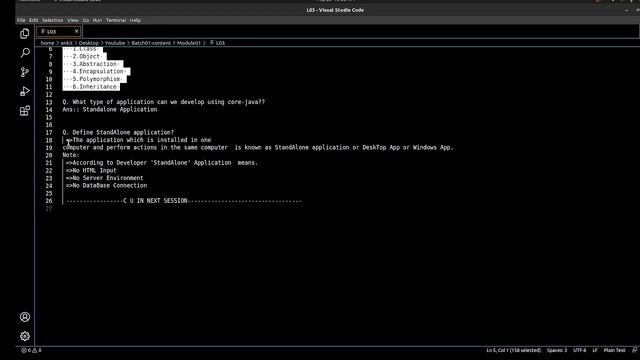The height and width of the screenshot is (360, 640).
Task: Open the Help menu
Action: pyautogui.click(x=135, y=20)
